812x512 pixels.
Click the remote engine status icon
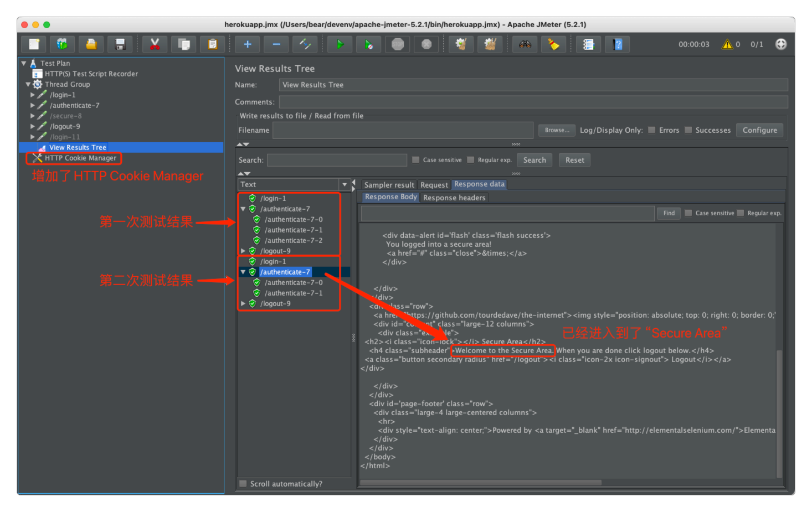[781, 44]
